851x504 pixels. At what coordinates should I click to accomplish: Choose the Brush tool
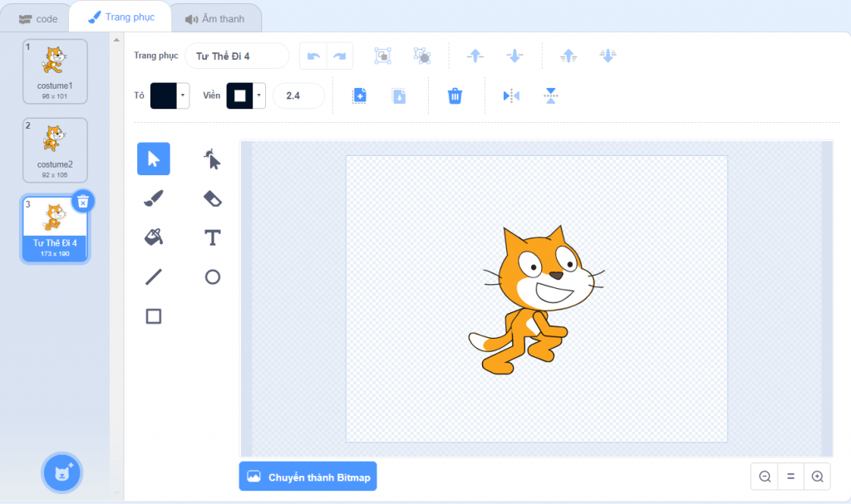[154, 198]
